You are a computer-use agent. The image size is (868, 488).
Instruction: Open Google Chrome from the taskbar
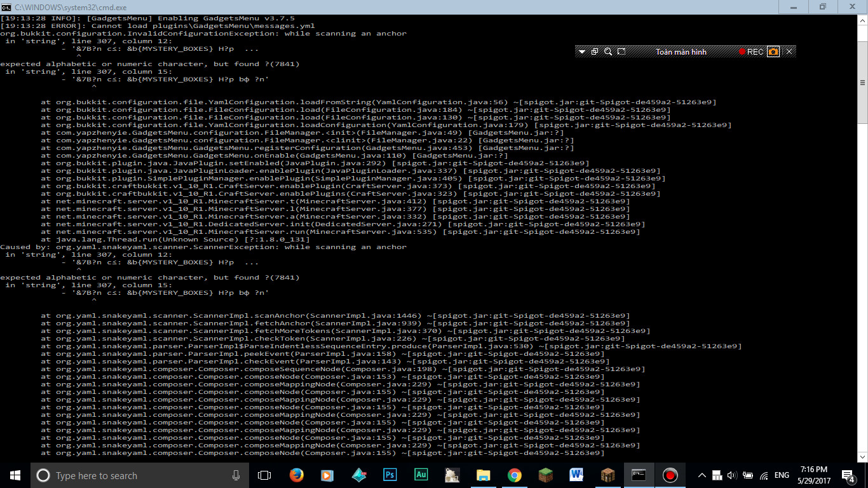pyautogui.click(x=514, y=475)
